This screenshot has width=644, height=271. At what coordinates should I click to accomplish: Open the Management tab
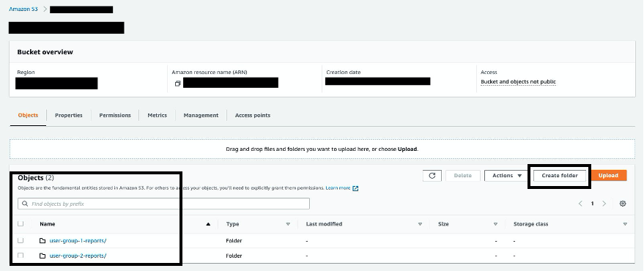click(201, 116)
